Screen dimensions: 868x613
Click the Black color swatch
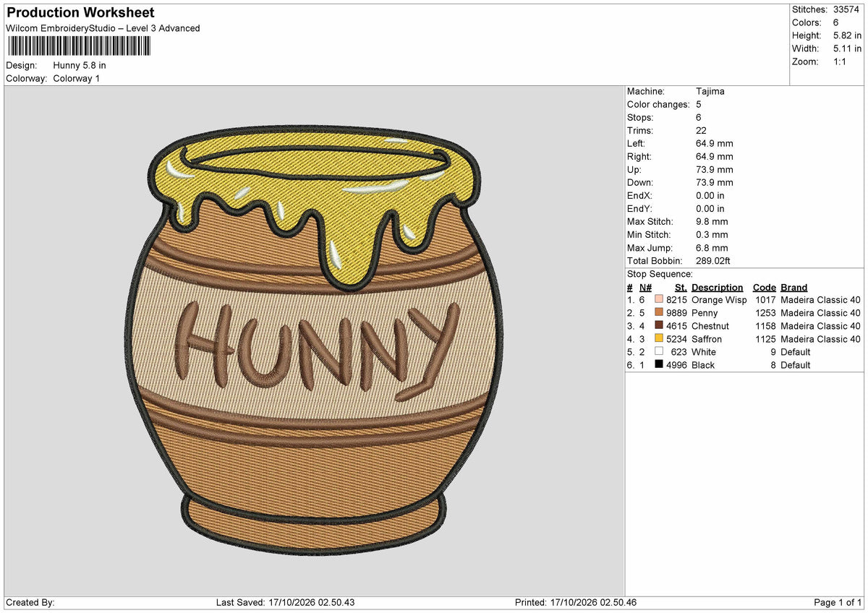pyautogui.click(x=659, y=365)
